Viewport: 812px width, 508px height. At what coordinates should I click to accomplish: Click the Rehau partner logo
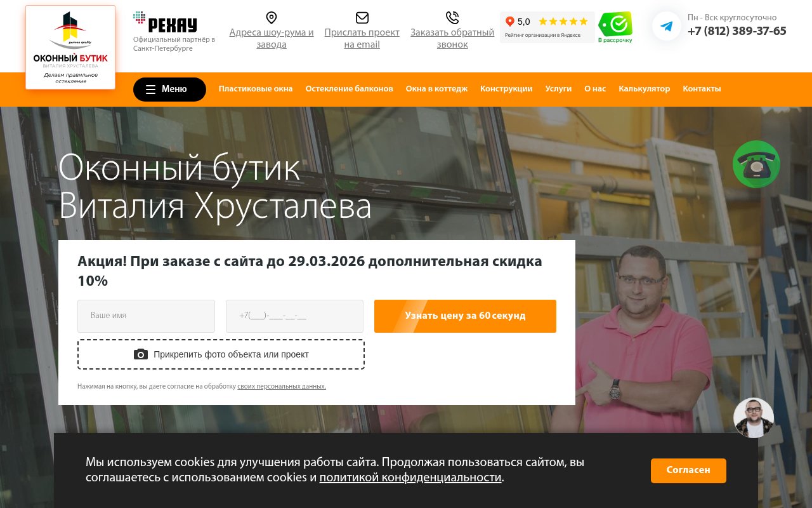165,22
